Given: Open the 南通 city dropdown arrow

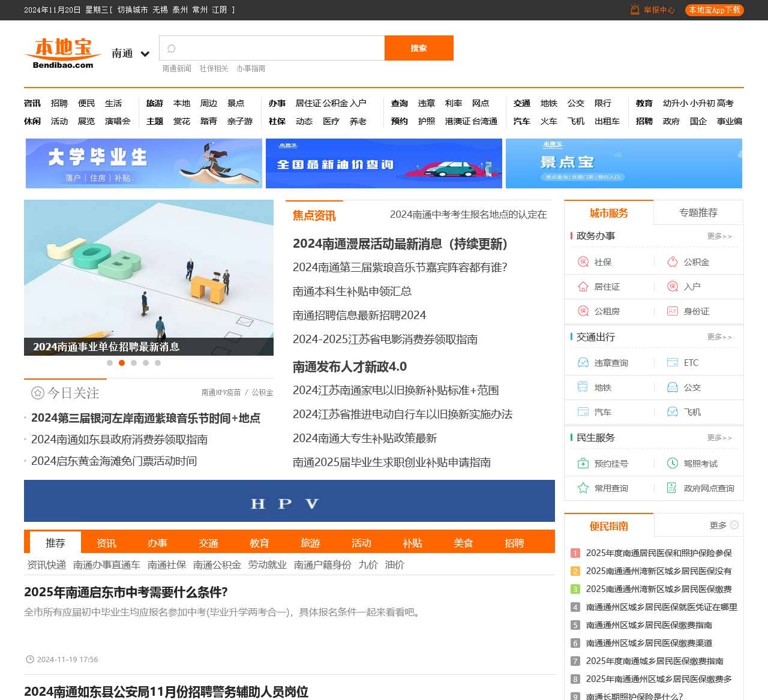Looking at the screenshot, I should coord(145,54).
